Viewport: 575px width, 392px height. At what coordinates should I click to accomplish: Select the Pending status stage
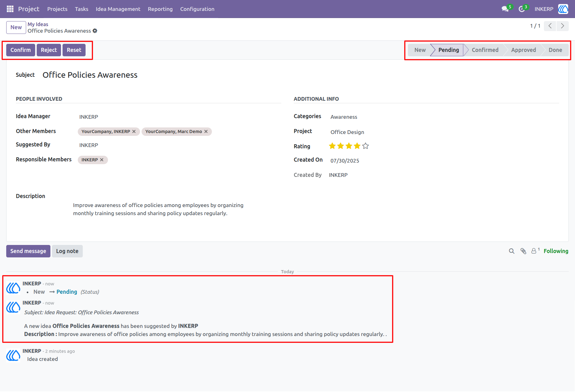tap(448, 50)
